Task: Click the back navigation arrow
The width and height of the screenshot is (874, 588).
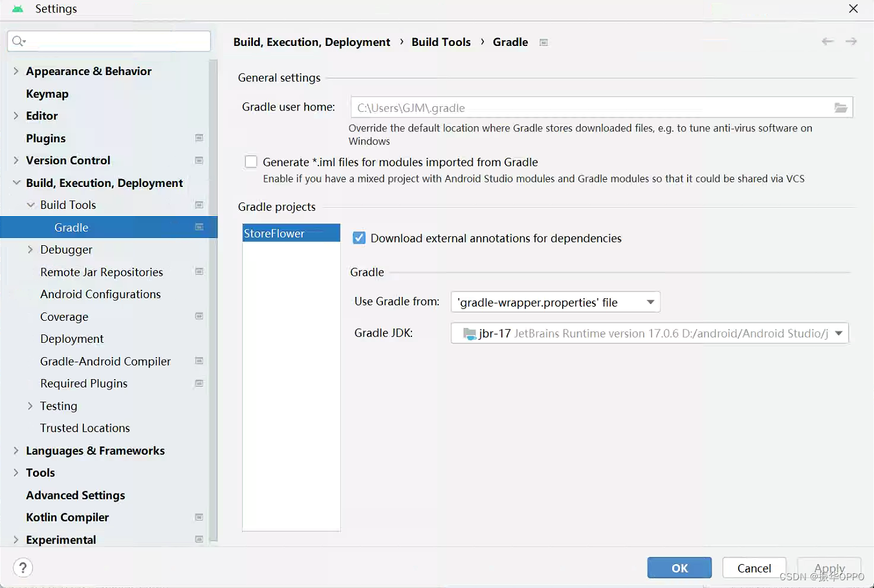Action: [x=827, y=41]
